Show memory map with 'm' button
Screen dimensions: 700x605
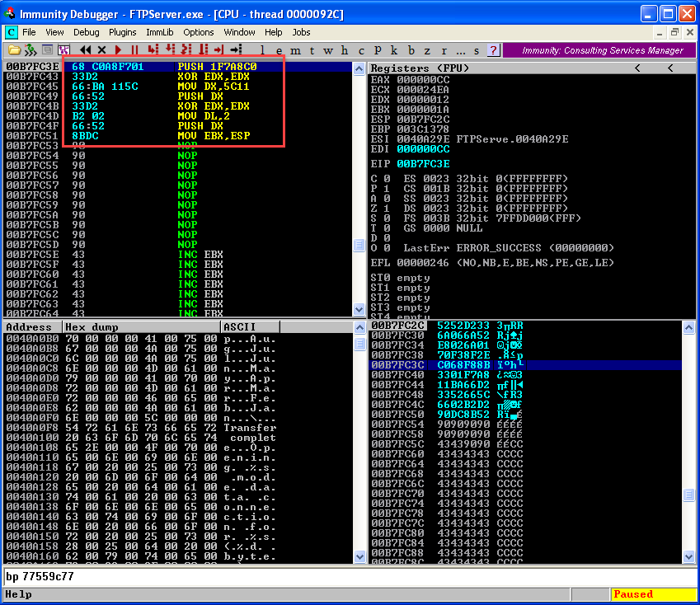click(x=295, y=50)
